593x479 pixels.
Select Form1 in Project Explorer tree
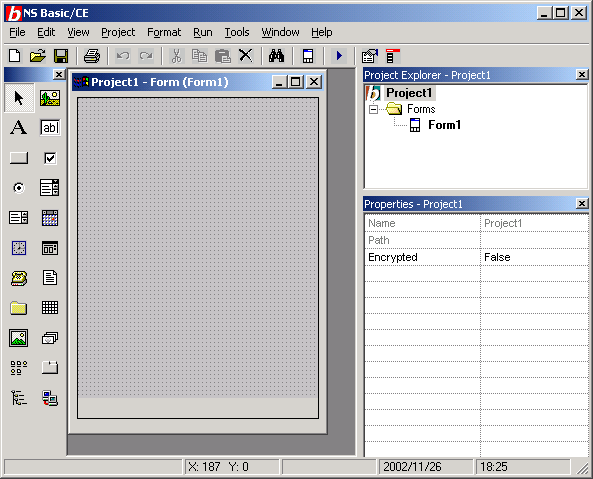point(444,125)
